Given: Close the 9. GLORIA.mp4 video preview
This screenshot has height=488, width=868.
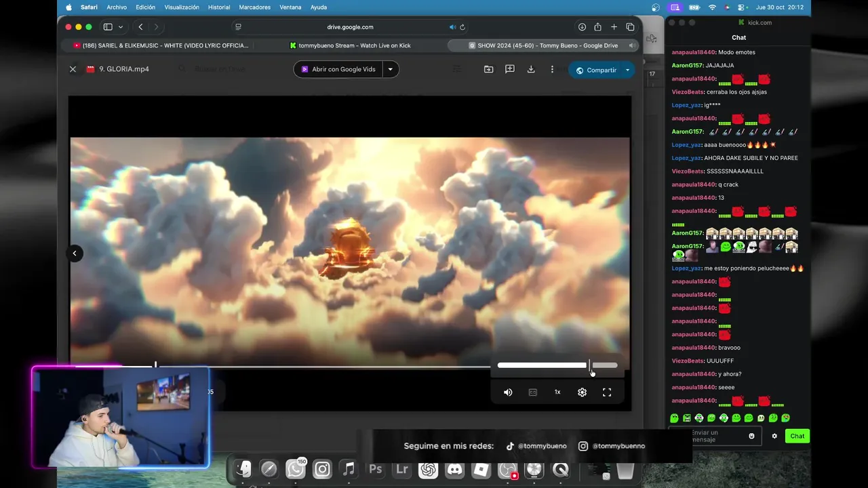Looking at the screenshot, I should [x=73, y=69].
